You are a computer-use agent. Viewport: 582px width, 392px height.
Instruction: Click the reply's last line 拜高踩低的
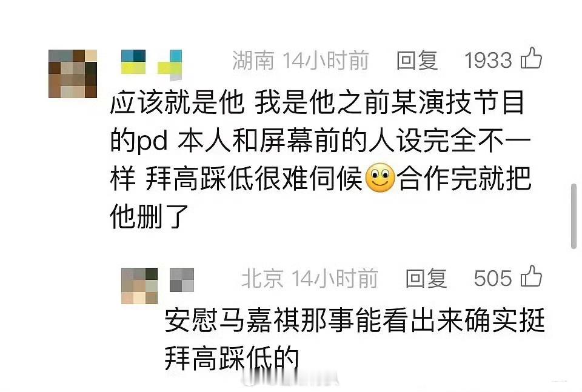[x=232, y=357]
